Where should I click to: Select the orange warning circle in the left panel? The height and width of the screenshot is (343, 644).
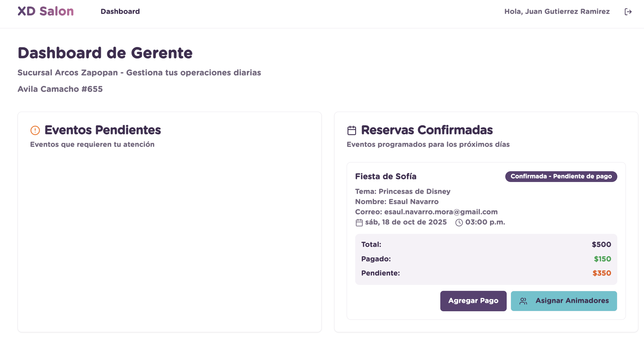coord(35,130)
